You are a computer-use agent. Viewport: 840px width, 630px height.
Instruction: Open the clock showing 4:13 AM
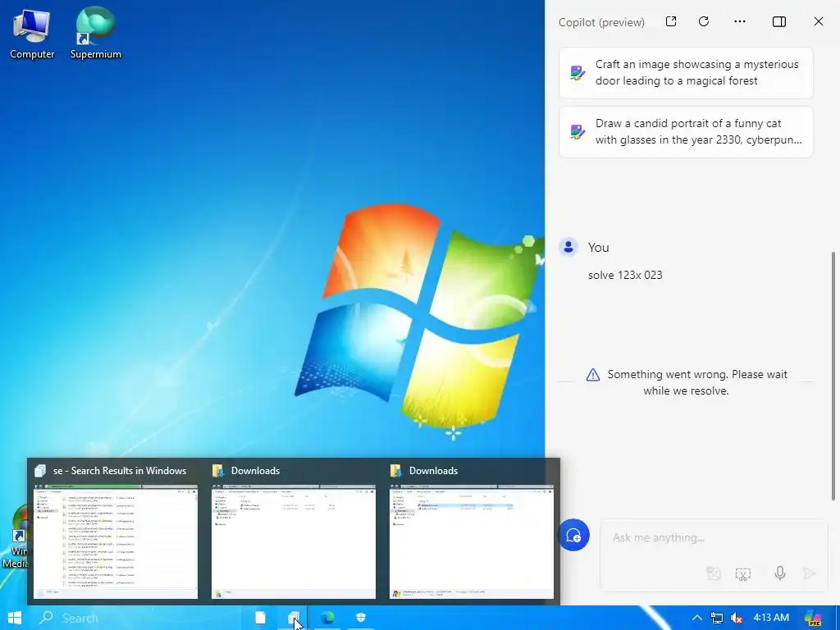771,618
